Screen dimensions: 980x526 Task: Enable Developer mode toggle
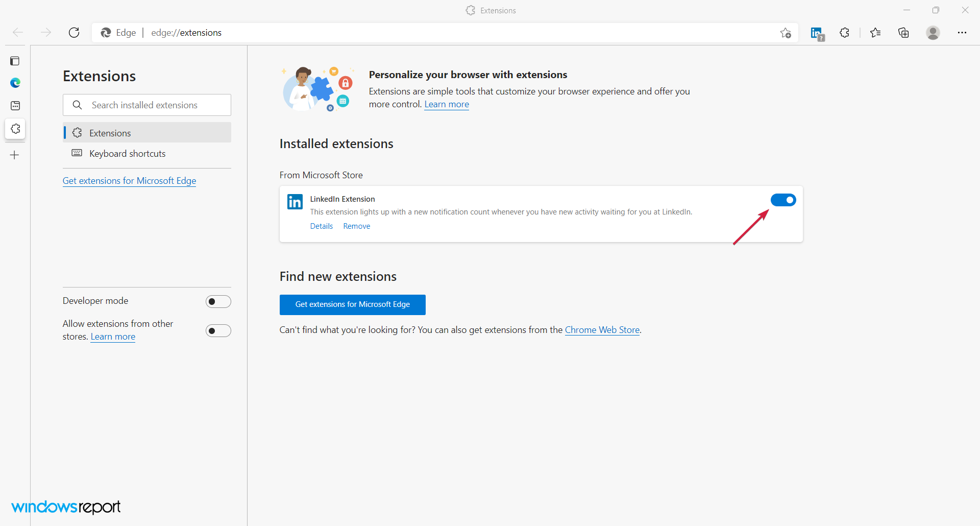pyautogui.click(x=218, y=302)
